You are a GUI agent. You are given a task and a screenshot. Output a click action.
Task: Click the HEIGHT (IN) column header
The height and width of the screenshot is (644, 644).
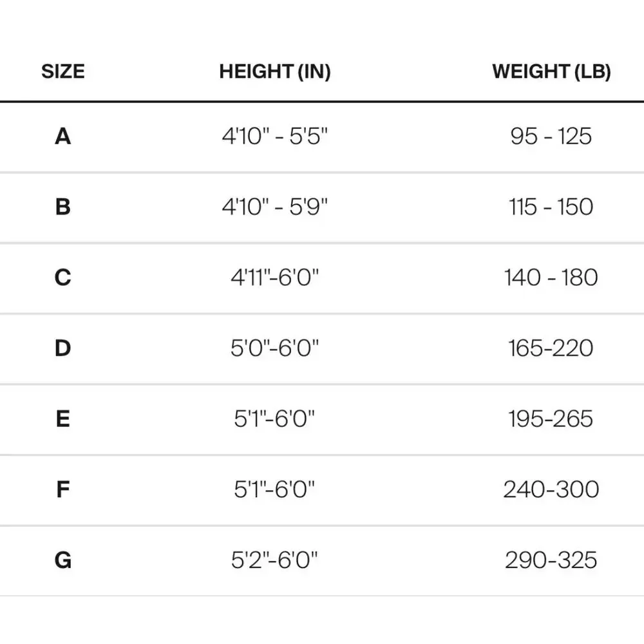275,71
